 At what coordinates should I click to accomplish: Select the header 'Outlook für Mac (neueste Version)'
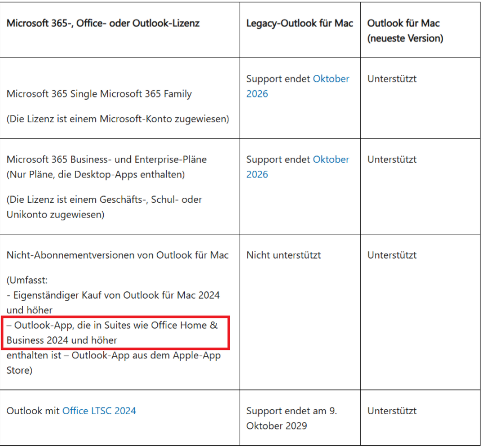click(x=405, y=31)
